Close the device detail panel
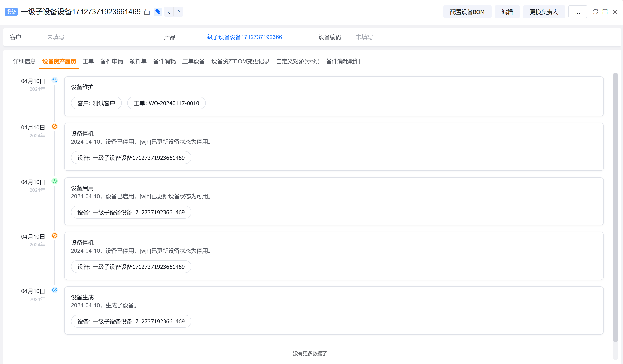623x364 pixels. [615, 12]
